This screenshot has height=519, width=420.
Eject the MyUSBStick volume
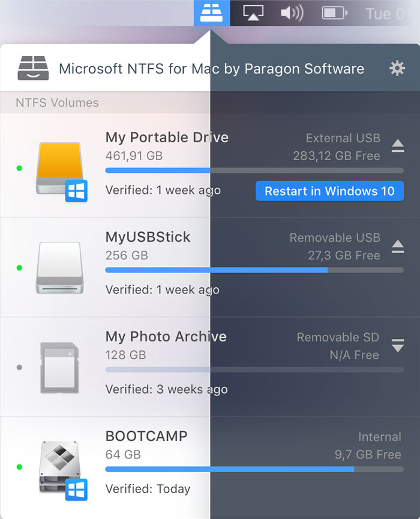click(x=398, y=247)
